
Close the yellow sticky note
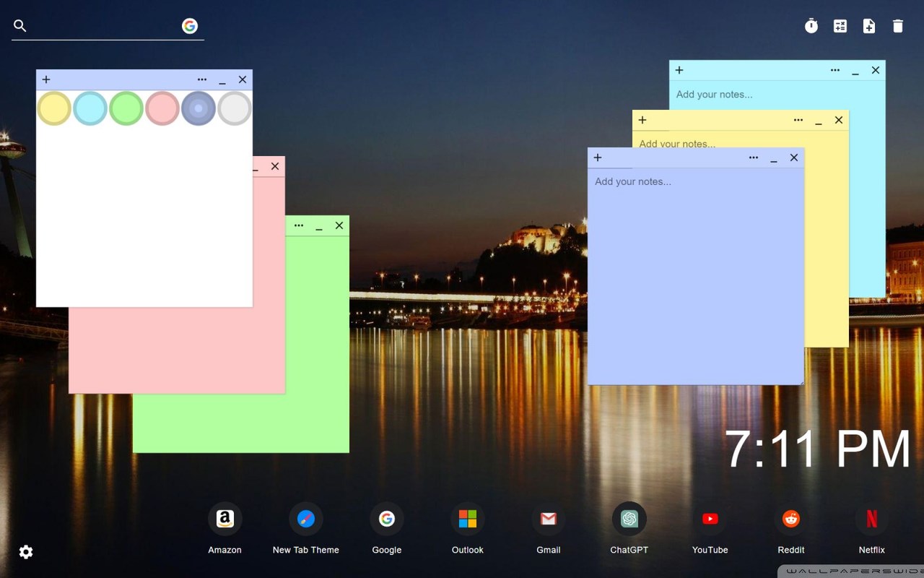839,120
